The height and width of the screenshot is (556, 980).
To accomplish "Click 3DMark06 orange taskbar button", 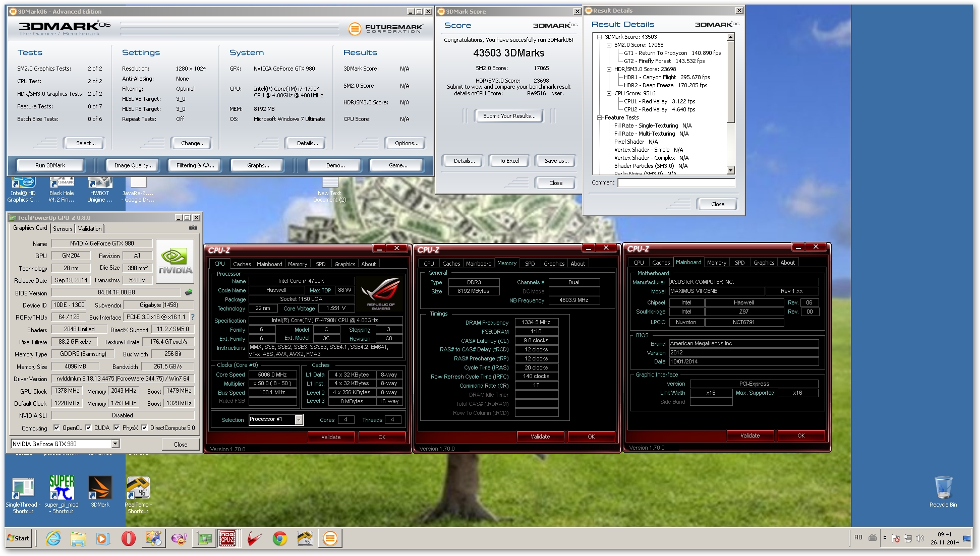I will 330,538.
